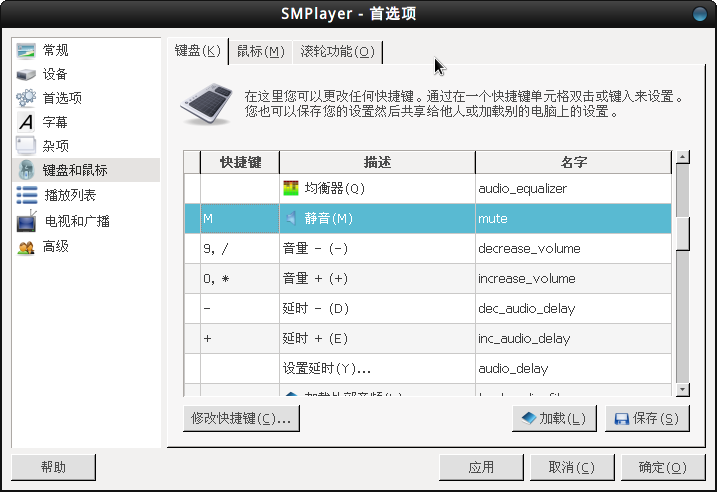Click the '0, *' shortcut cell
The height and width of the screenshot is (492, 717).
(240, 278)
